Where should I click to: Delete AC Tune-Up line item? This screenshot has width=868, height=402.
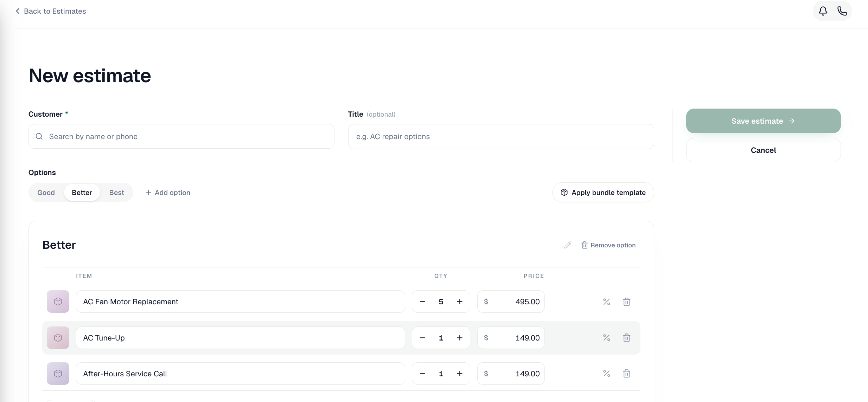point(626,338)
